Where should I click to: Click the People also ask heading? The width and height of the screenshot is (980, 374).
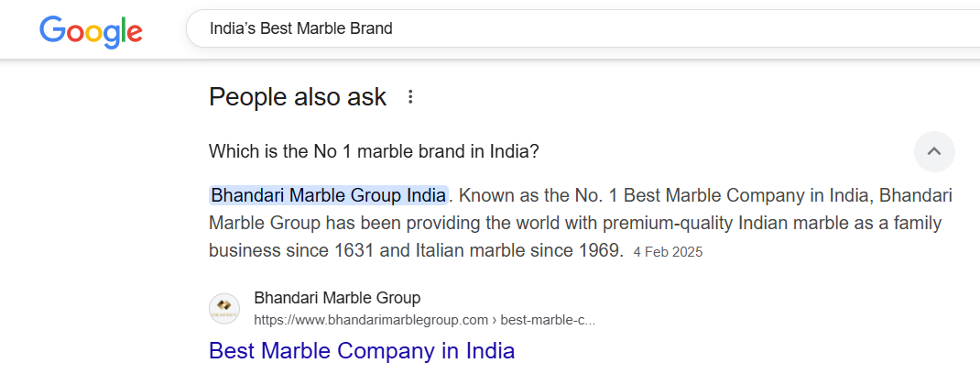pos(298,97)
